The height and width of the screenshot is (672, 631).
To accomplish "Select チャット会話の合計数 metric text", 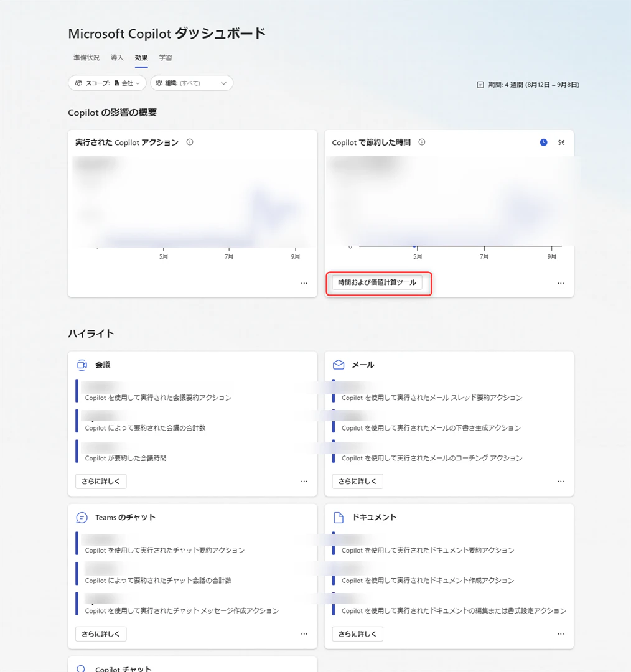I will click(x=158, y=581).
